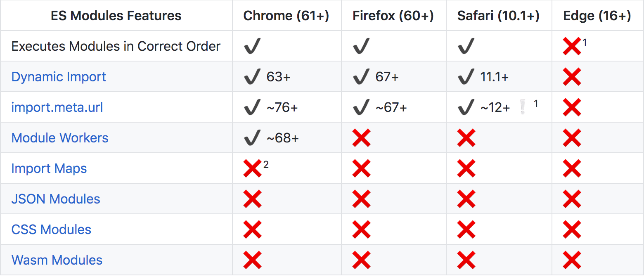Image resolution: width=644 pixels, height=277 pixels.
Task: Click Edge red cross in Wasm Modules row
Action: pos(572,260)
